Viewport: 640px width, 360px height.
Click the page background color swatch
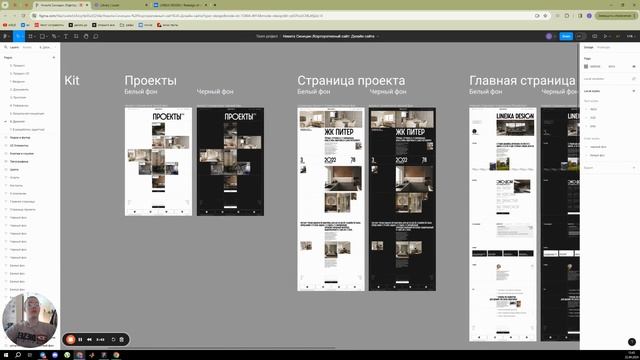click(586, 67)
